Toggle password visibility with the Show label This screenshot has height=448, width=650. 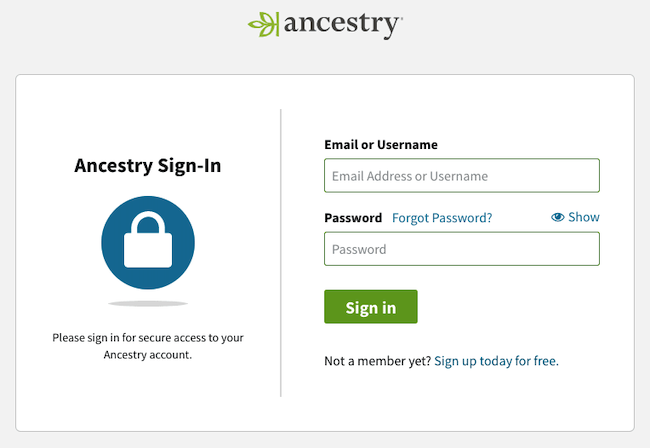click(584, 217)
